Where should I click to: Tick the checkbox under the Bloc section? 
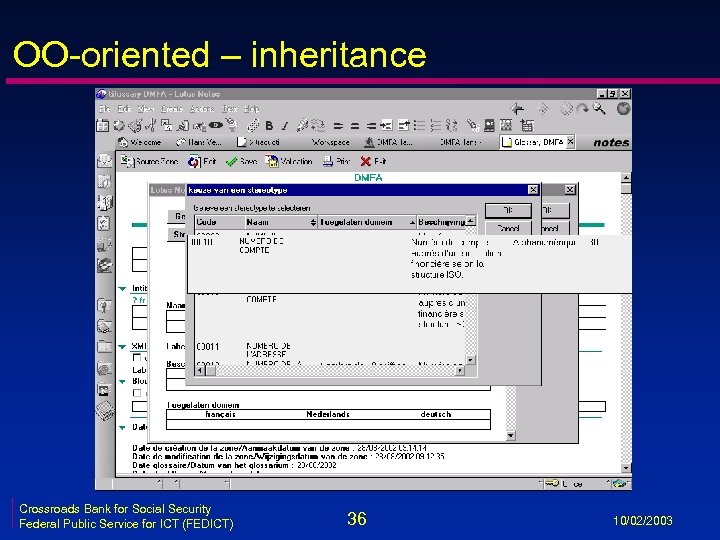tap(136, 393)
